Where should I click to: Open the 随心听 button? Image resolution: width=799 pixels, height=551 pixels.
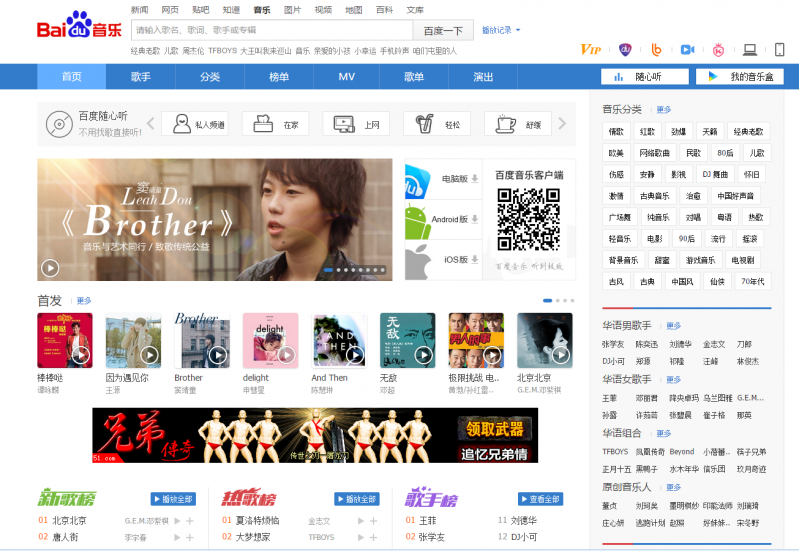pyautogui.click(x=645, y=76)
